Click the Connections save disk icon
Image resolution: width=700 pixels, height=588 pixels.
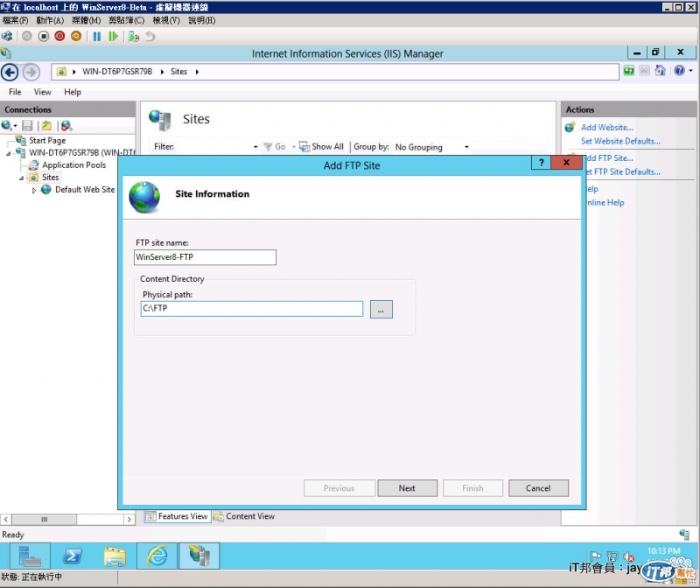[27, 126]
